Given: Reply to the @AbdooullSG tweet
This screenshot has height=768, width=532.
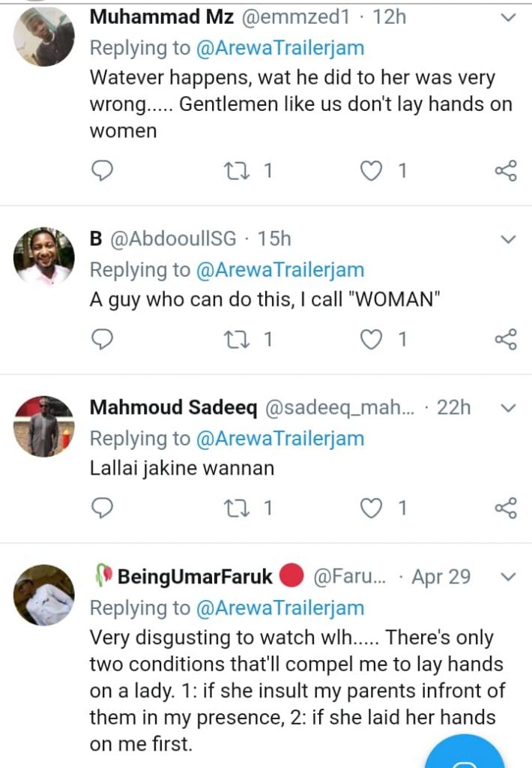Looking at the screenshot, I should 101,340.
